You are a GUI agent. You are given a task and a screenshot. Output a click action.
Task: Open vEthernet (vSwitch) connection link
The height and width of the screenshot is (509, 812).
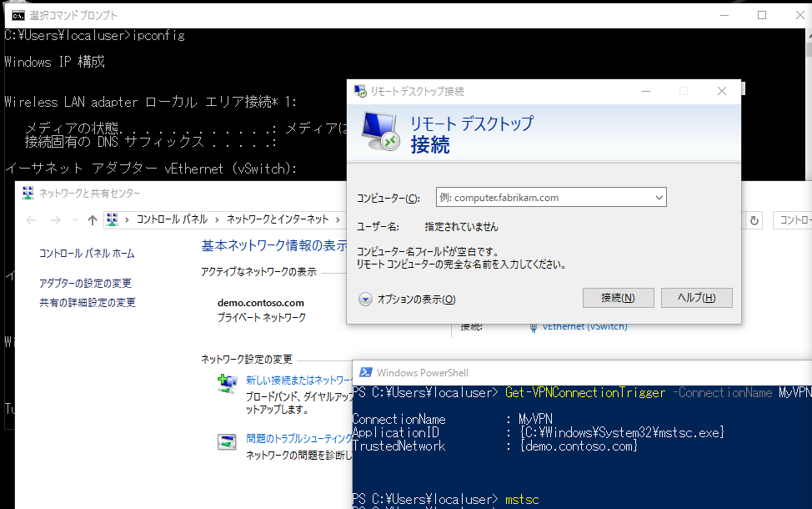pos(584,326)
